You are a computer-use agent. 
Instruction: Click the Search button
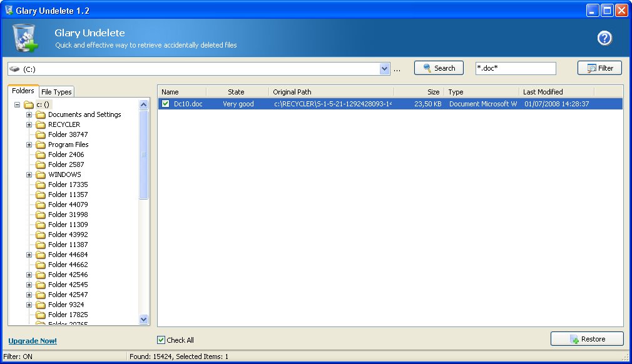click(439, 68)
